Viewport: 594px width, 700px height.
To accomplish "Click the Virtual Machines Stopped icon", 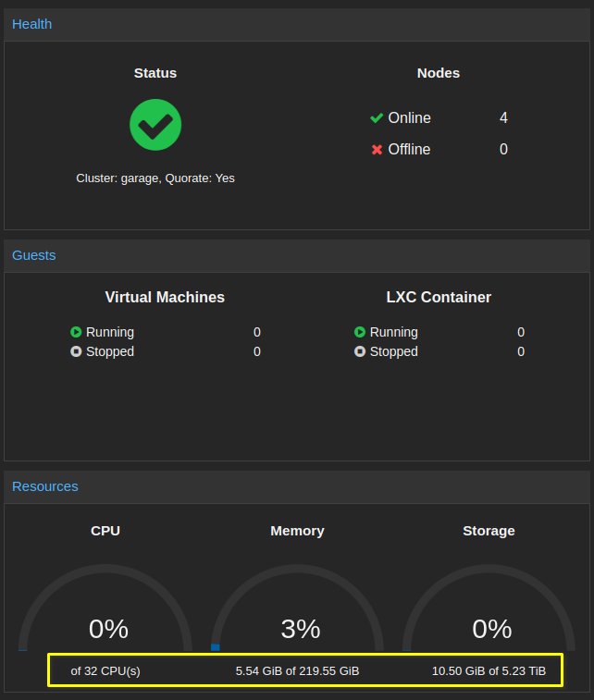I will coord(76,351).
